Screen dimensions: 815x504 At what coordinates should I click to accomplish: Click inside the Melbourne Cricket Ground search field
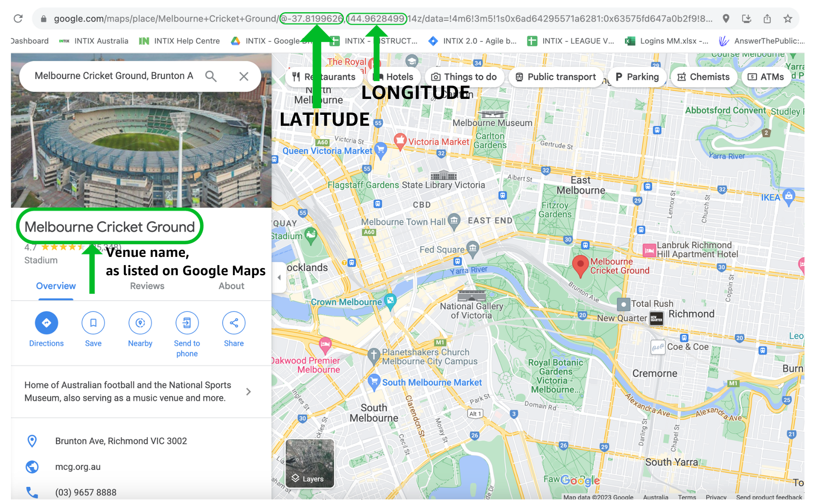pos(114,76)
